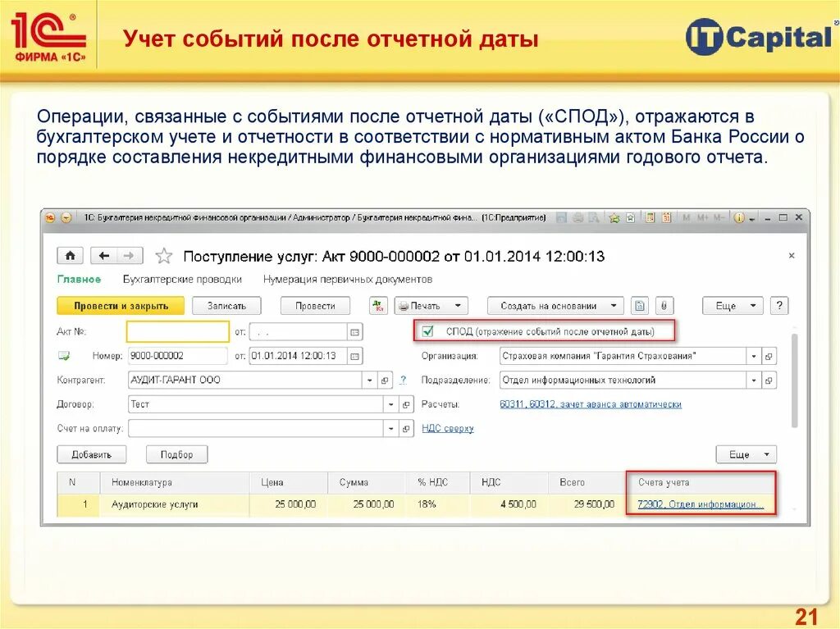Screen dimensions: 840x629
Task: Open the 72902 account link in table
Action: [x=701, y=504]
